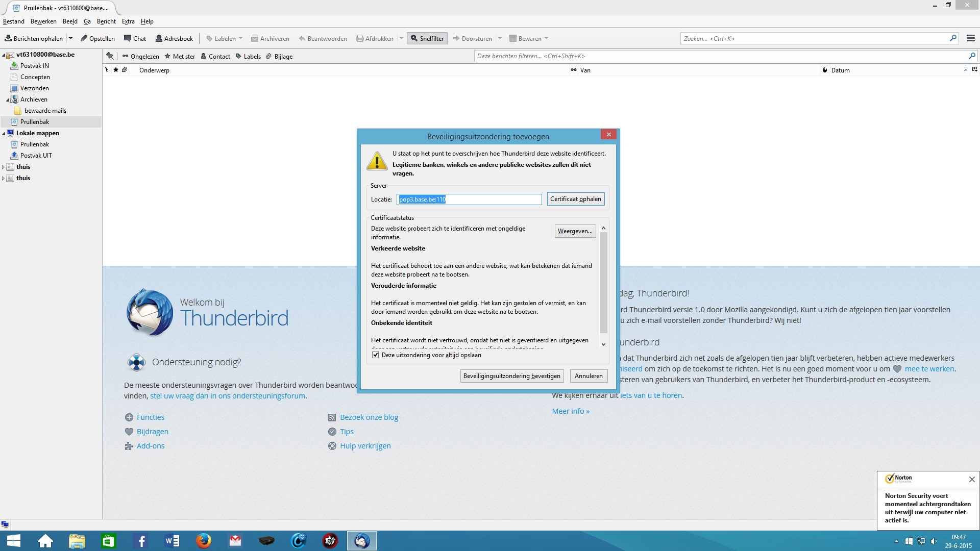980x551 pixels.
Task: Open the Adresboek address book
Action: 174,38
